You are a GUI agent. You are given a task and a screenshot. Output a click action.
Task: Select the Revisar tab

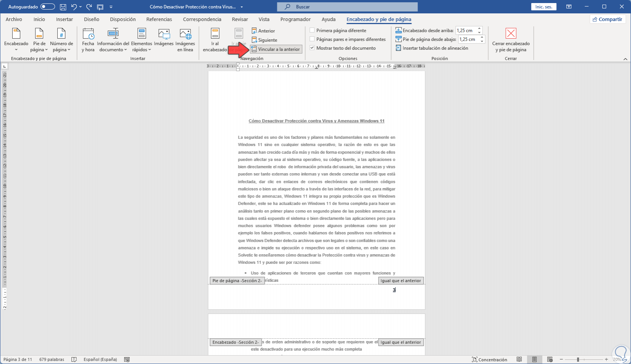[240, 19]
